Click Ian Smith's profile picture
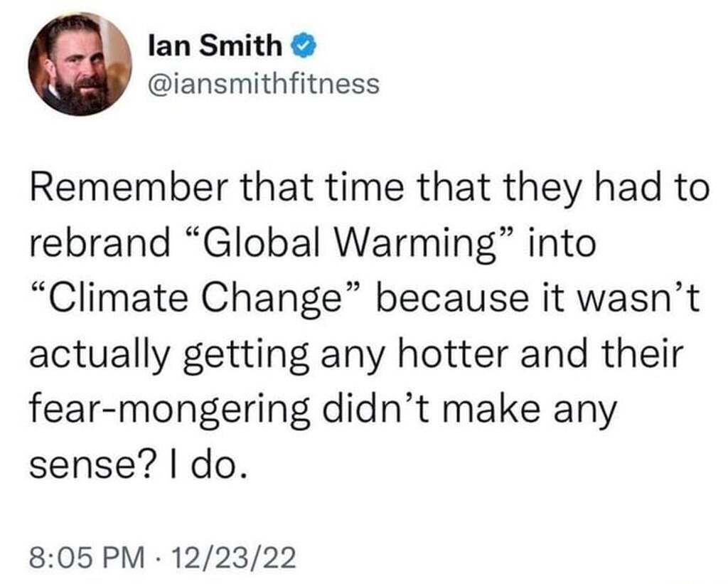The height and width of the screenshot is (584, 728). coord(80,64)
